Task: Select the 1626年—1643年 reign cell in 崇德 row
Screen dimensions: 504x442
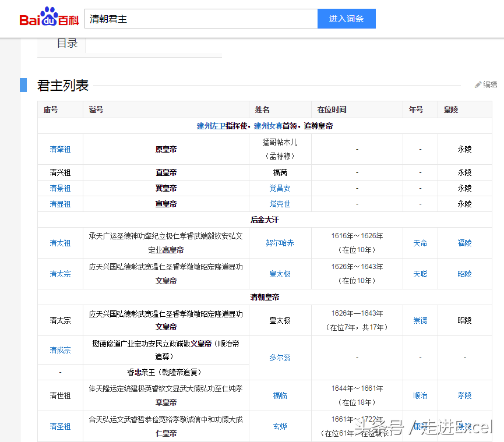Action: pyautogui.click(x=357, y=320)
